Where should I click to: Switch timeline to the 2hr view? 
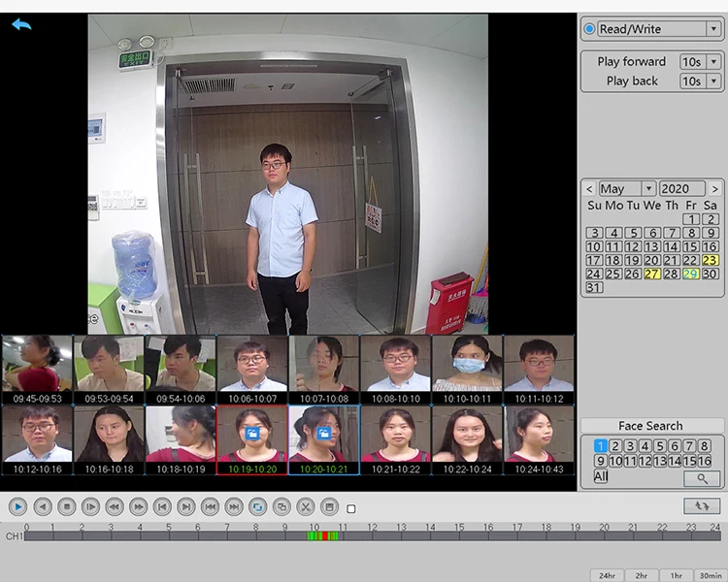(642, 575)
